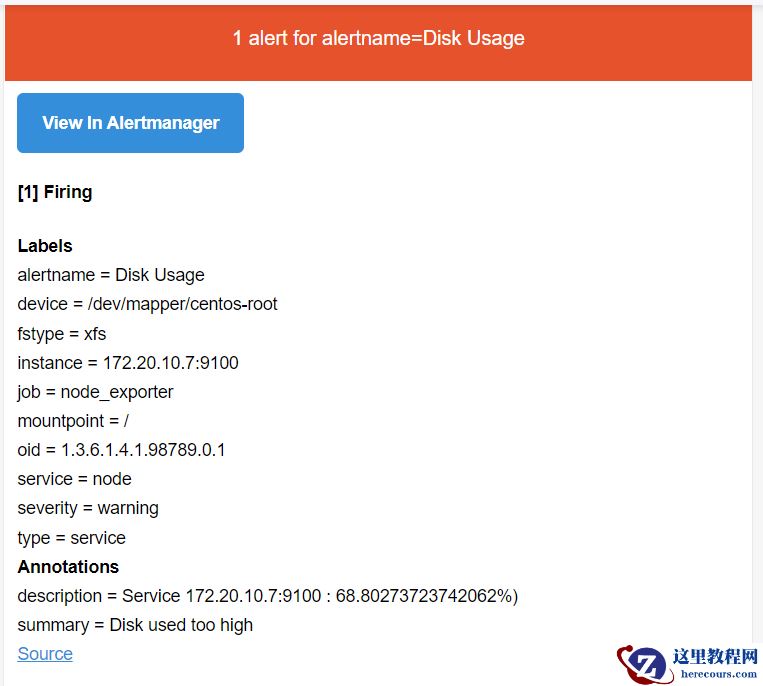Click the 'service = node' label

click(74, 479)
